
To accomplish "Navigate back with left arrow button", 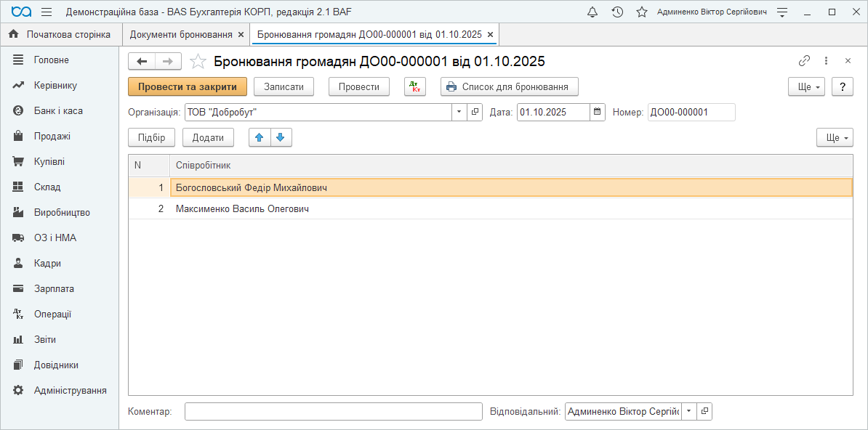I will [142, 61].
